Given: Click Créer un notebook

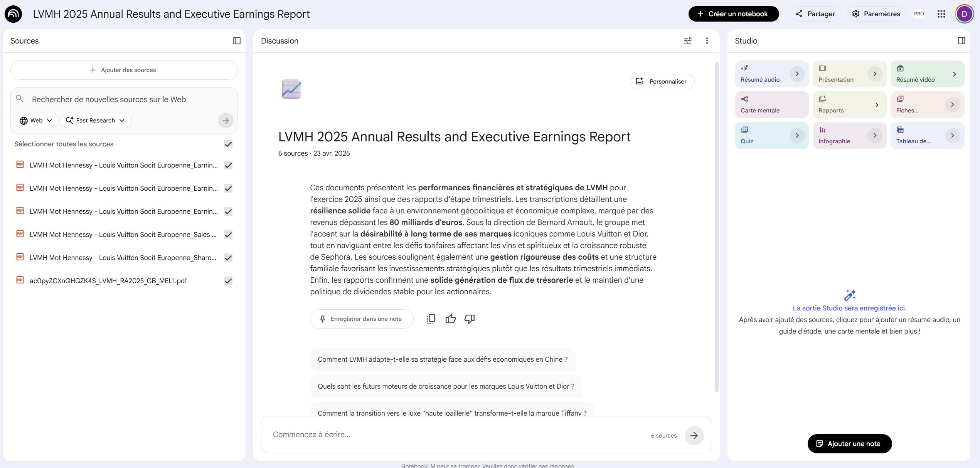Looking at the screenshot, I should tap(733, 14).
